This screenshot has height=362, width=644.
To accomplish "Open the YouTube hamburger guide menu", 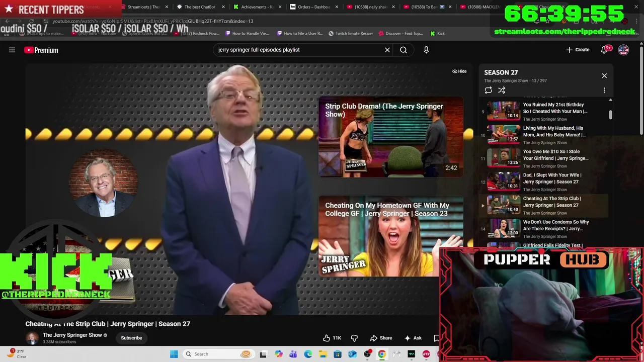I will [12, 50].
